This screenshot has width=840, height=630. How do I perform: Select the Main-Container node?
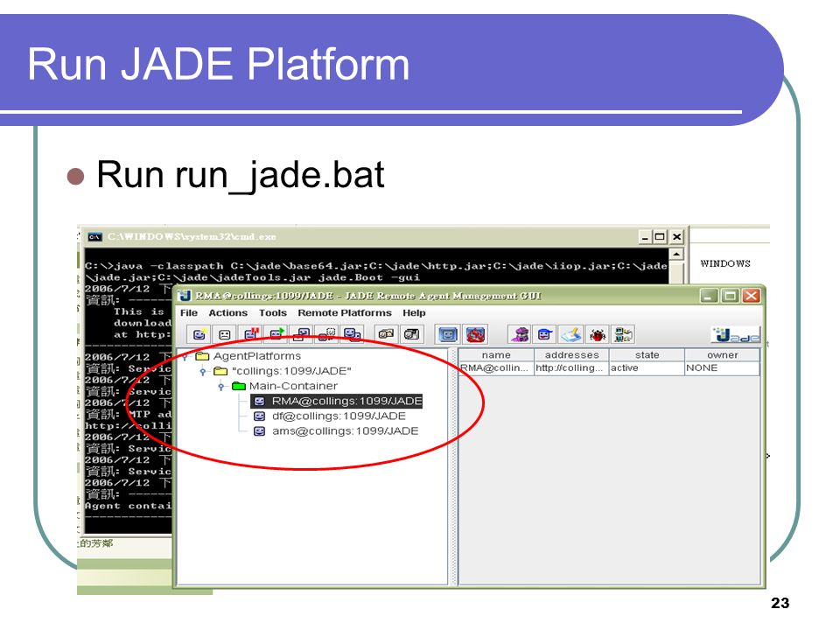point(284,386)
